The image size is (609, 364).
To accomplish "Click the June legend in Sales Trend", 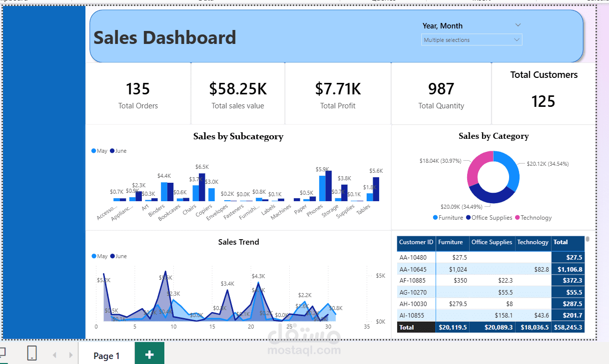I will point(118,256).
